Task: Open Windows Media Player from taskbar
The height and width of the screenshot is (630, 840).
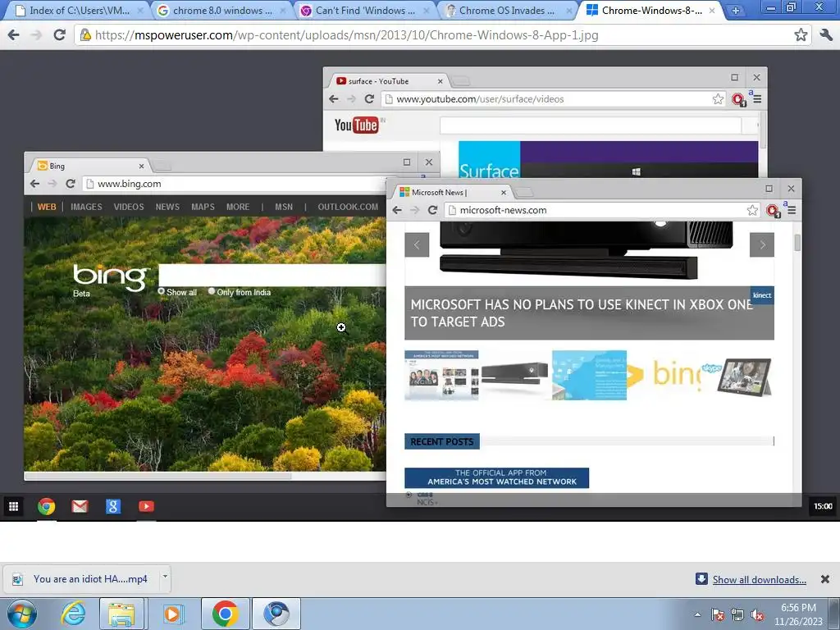Action: [172, 614]
